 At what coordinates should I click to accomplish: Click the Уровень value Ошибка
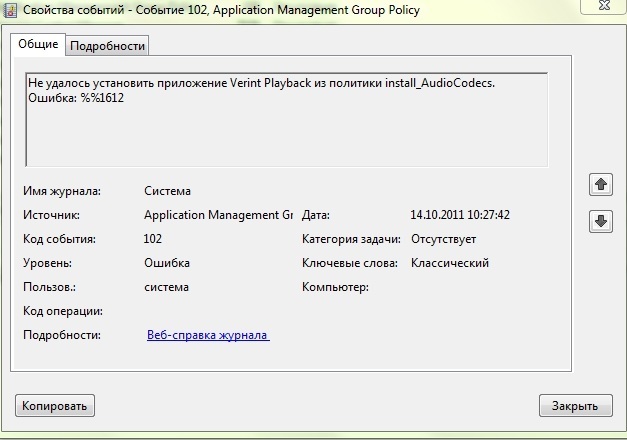(167, 263)
